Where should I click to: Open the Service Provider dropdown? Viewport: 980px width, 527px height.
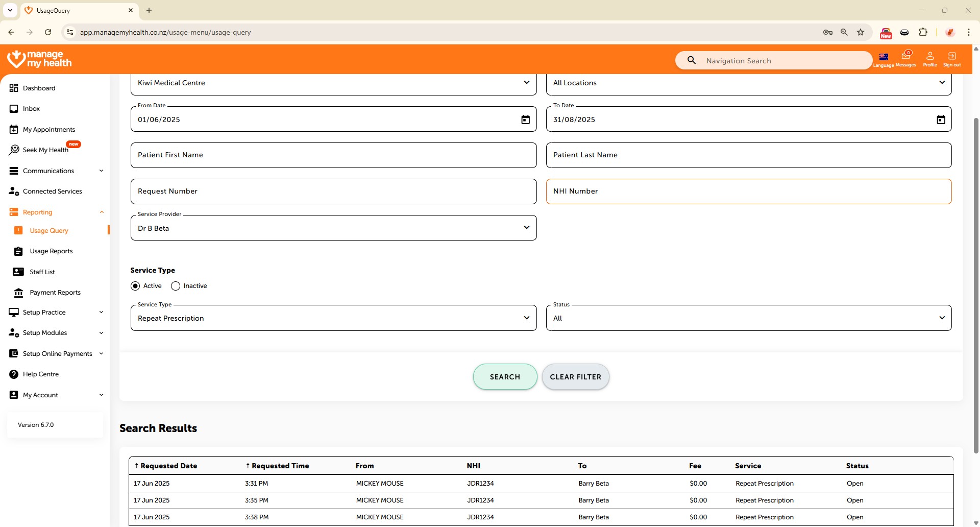pos(333,228)
